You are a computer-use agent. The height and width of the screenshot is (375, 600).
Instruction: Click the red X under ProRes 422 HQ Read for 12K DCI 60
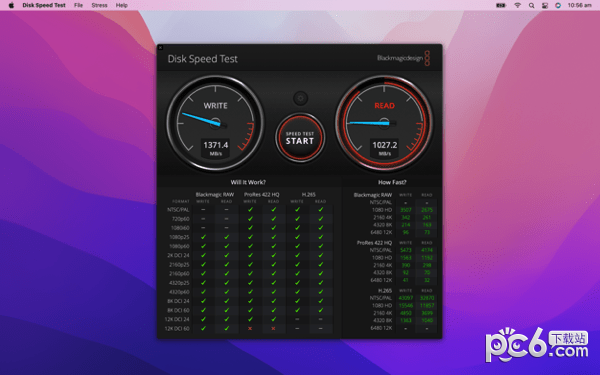coord(273,328)
